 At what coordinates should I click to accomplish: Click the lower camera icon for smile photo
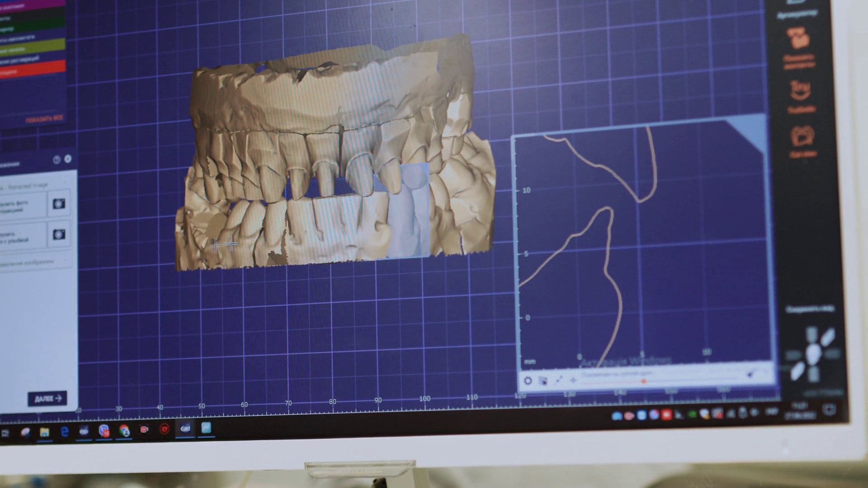59,235
